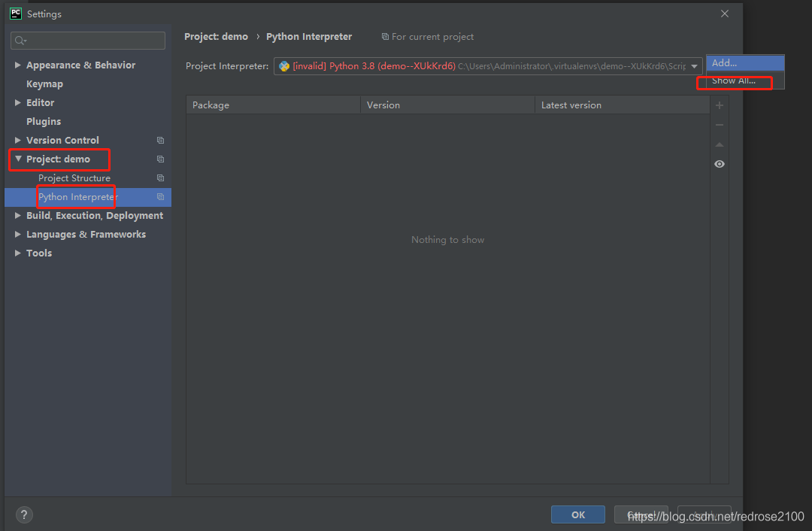Choose Show All... from the interpreter menu
This screenshot has height=531, width=812.
[x=745, y=80]
